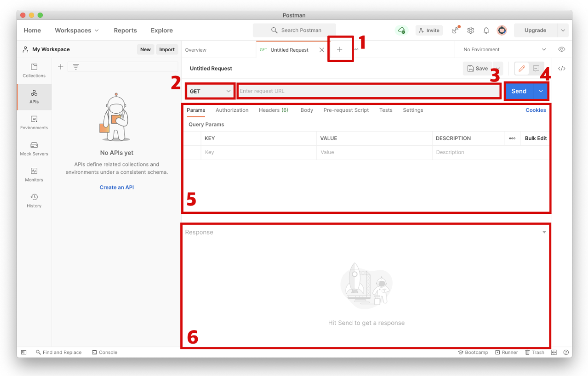Expand the Send button arrow
Viewport: 588px width, 376px height.
[x=541, y=91]
